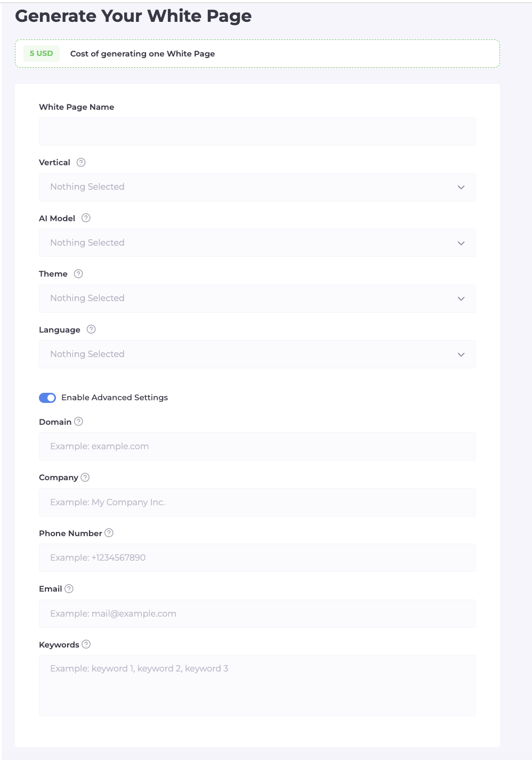Click the White Page Name input field
532x760 pixels.
pyautogui.click(x=257, y=132)
